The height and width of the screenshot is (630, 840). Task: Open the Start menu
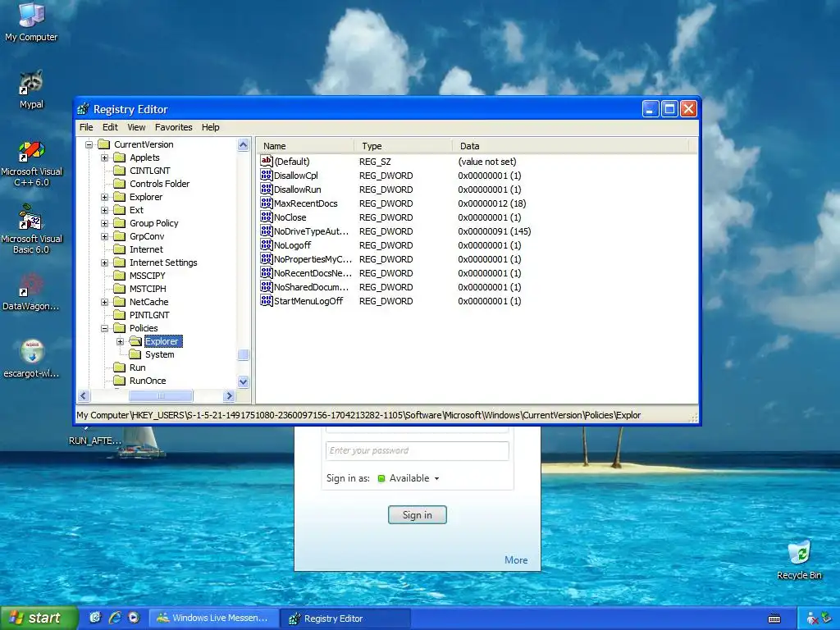tap(39, 619)
